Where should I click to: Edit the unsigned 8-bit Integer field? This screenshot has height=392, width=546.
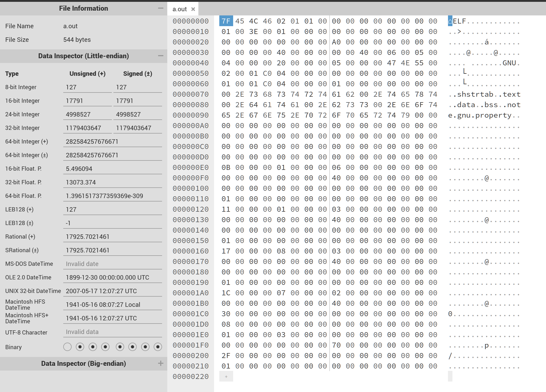point(88,87)
